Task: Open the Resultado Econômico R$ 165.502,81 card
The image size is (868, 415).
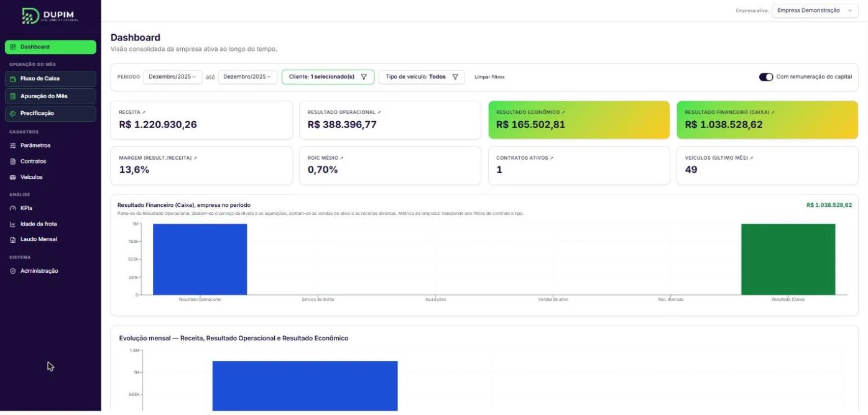Action: click(579, 120)
